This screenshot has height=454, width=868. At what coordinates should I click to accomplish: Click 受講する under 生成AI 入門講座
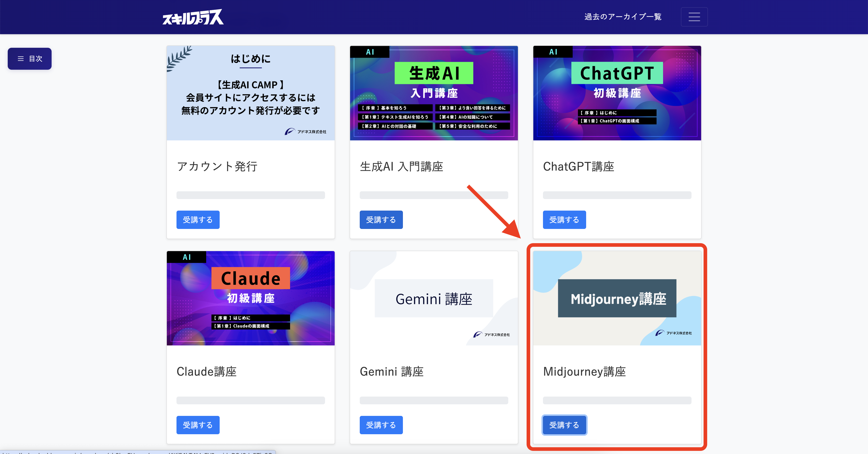click(x=381, y=220)
